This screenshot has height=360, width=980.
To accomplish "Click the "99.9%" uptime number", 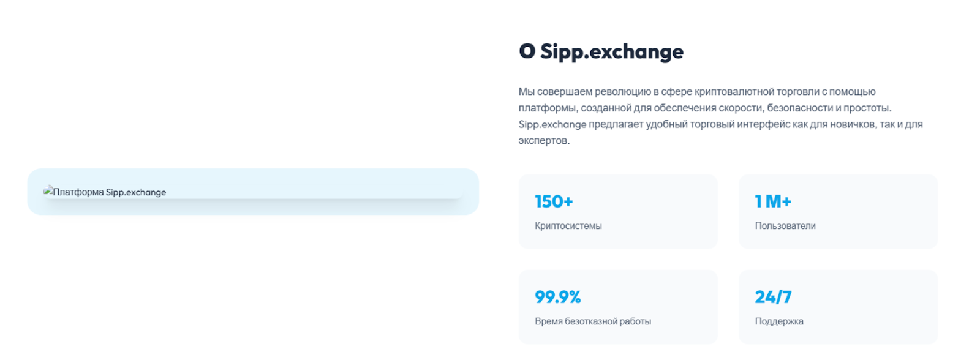I will coord(557,297).
